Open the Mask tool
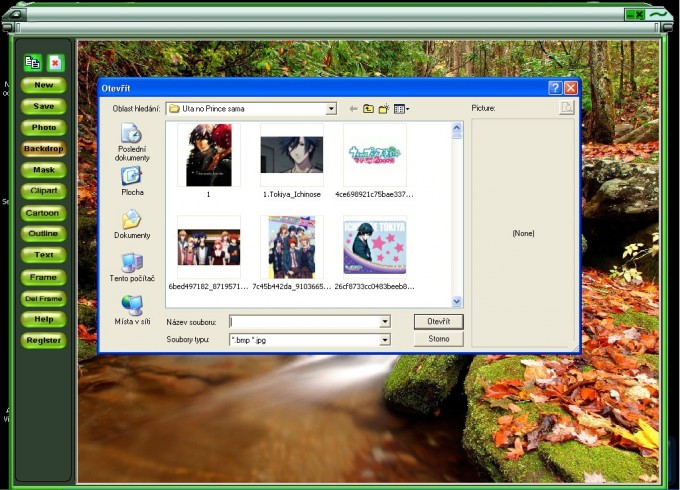 44,170
